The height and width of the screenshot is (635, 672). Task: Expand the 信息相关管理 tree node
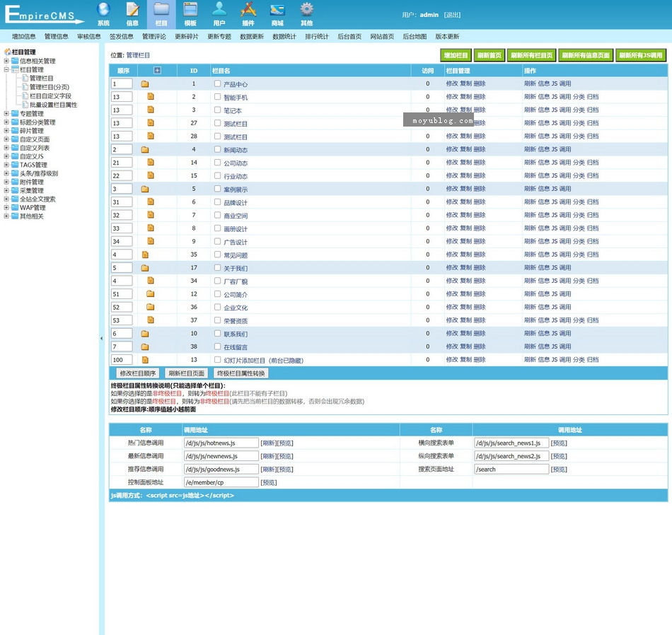click(6, 61)
